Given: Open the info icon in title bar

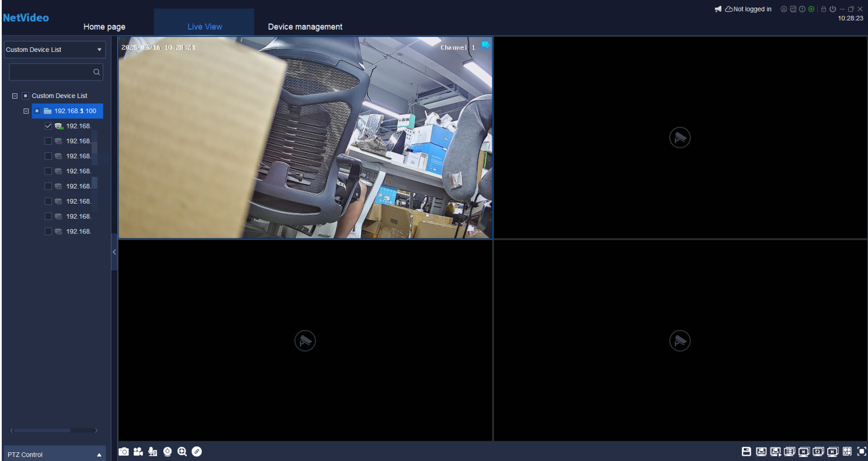Looking at the screenshot, I should (802, 9).
